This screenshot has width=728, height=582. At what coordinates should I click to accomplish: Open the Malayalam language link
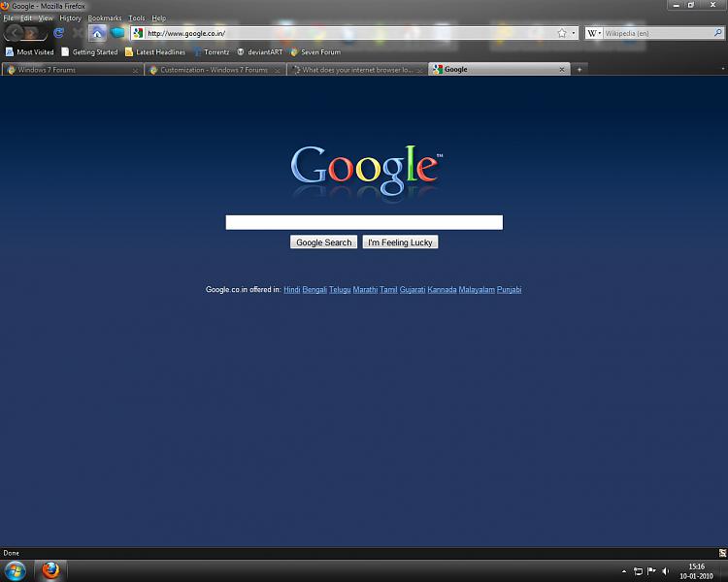477,290
